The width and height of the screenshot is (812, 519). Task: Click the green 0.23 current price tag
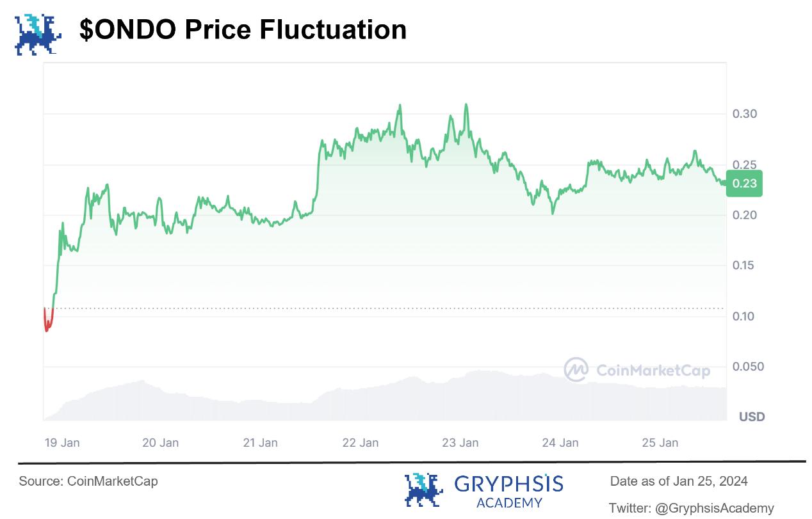click(x=744, y=184)
